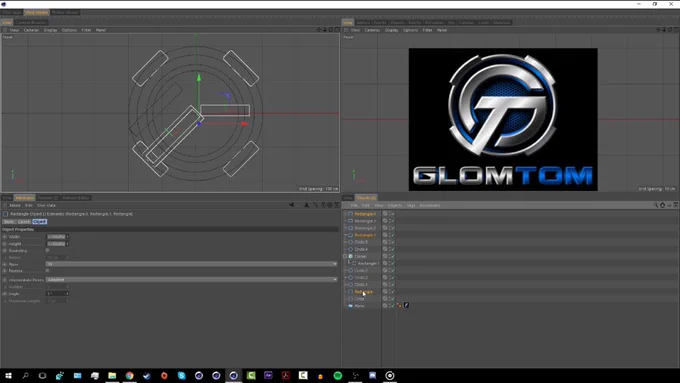Open Options menu in right viewport
The image size is (680, 383).
tap(410, 30)
